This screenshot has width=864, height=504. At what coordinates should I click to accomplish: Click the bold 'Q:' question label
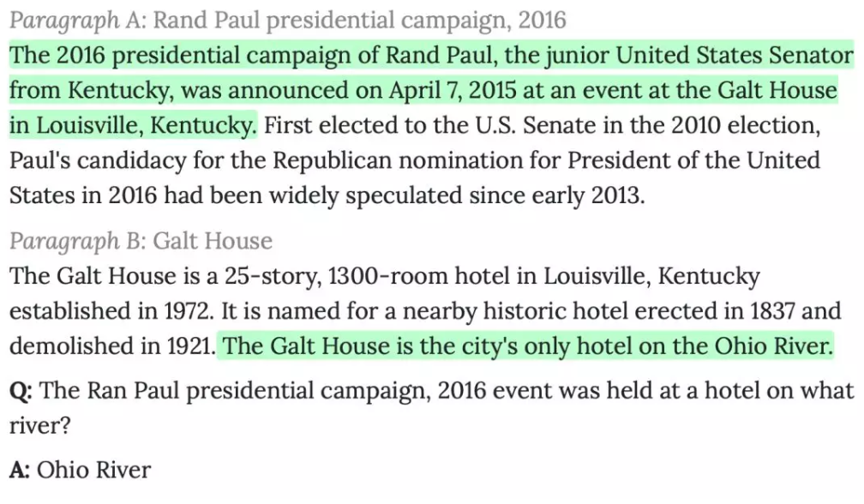tap(21, 391)
